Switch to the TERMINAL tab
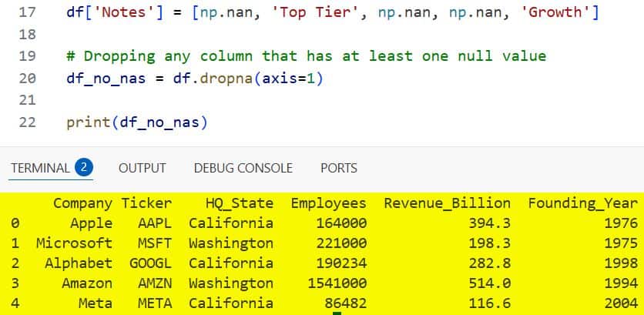This screenshot has width=644, height=315. 40,168
